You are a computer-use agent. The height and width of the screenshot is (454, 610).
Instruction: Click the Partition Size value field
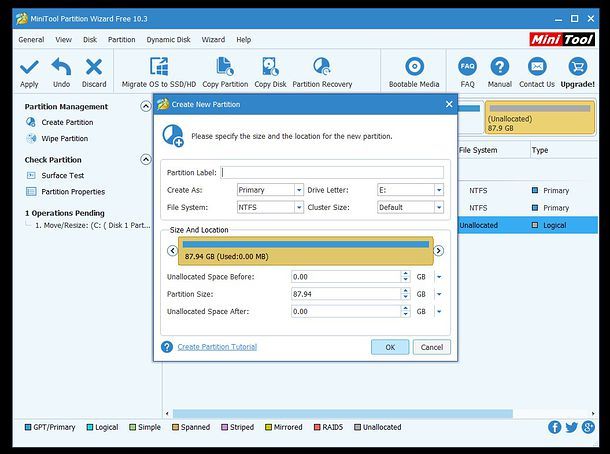[x=345, y=294]
